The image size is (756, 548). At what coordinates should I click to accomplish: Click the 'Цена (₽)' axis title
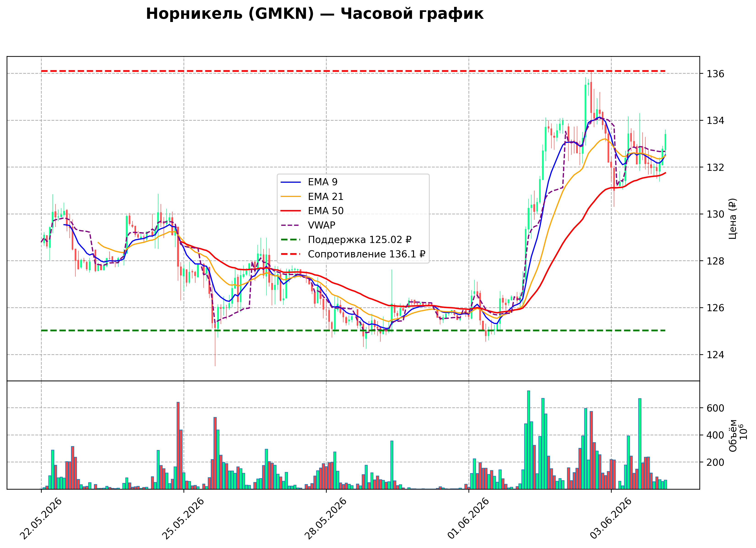pos(733,218)
